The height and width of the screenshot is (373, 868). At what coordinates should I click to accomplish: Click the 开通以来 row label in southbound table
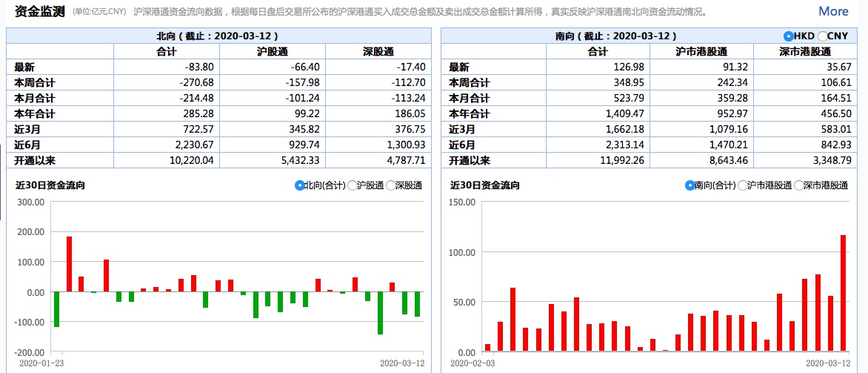point(470,161)
